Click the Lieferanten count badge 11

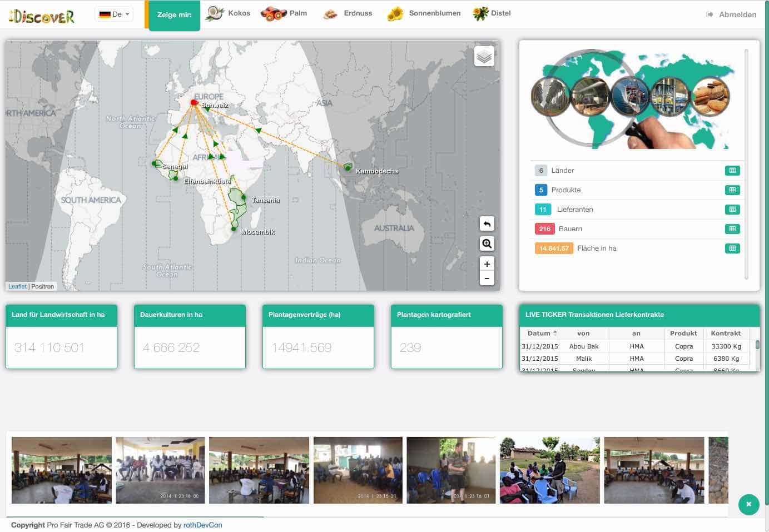tap(543, 210)
